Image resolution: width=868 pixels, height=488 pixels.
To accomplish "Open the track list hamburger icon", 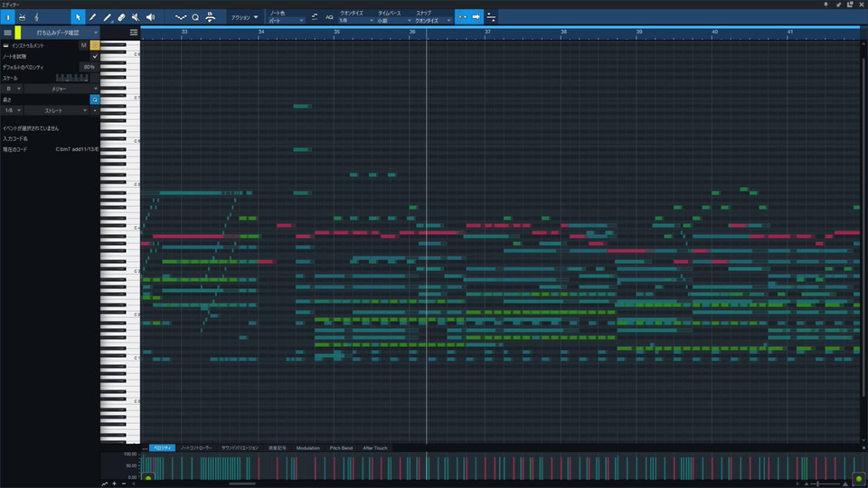I will coord(8,33).
